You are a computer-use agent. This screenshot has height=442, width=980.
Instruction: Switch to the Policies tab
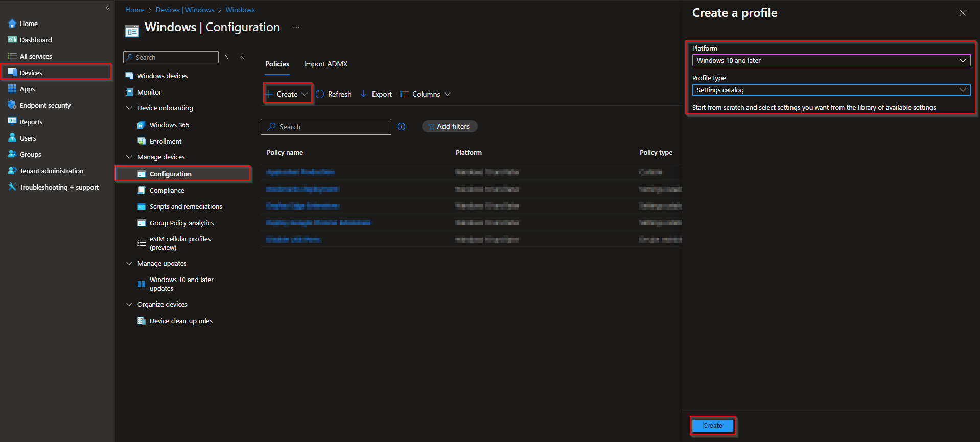coord(277,64)
